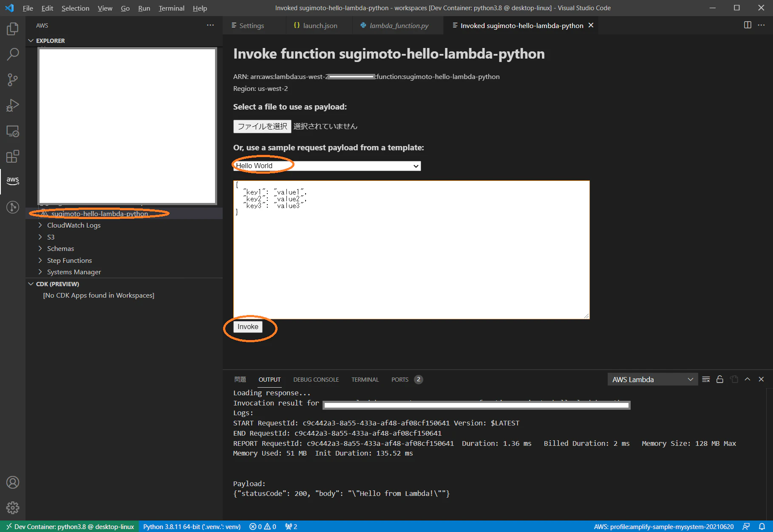The width and height of the screenshot is (773, 532).
Task: Open the Run and Debug view
Action: coord(13,105)
